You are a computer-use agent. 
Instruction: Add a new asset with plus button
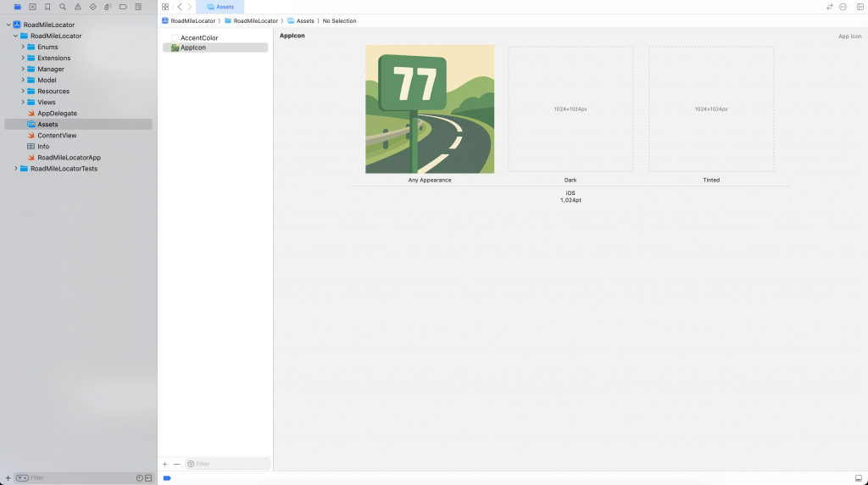[165, 464]
